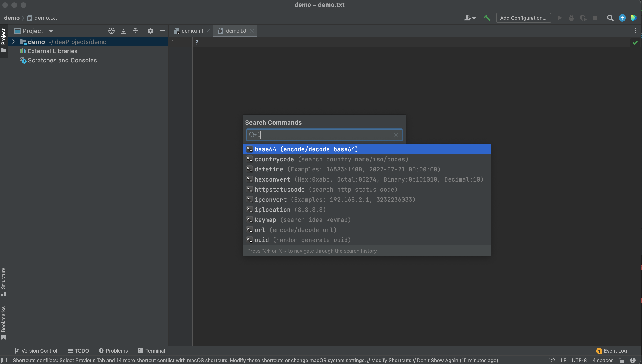The width and height of the screenshot is (642, 364).
Task: Select the hexconvert command
Action: (366, 179)
